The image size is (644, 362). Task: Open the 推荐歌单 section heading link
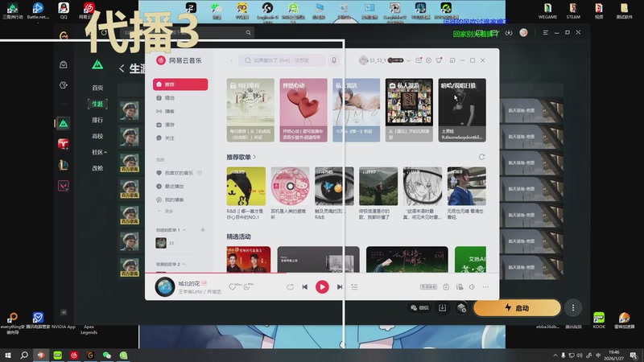point(241,157)
